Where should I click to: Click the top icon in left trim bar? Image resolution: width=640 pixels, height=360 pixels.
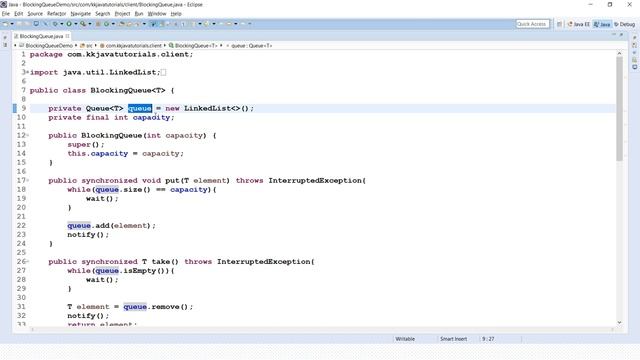click(5, 38)
